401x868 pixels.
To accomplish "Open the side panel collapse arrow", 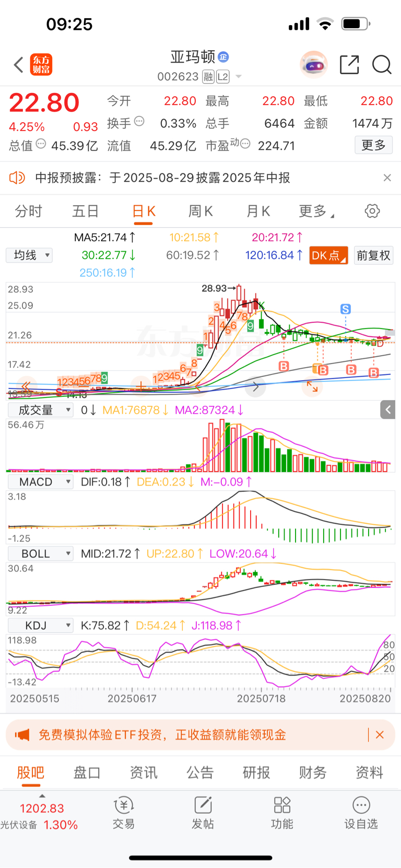I will click(389, 410).
